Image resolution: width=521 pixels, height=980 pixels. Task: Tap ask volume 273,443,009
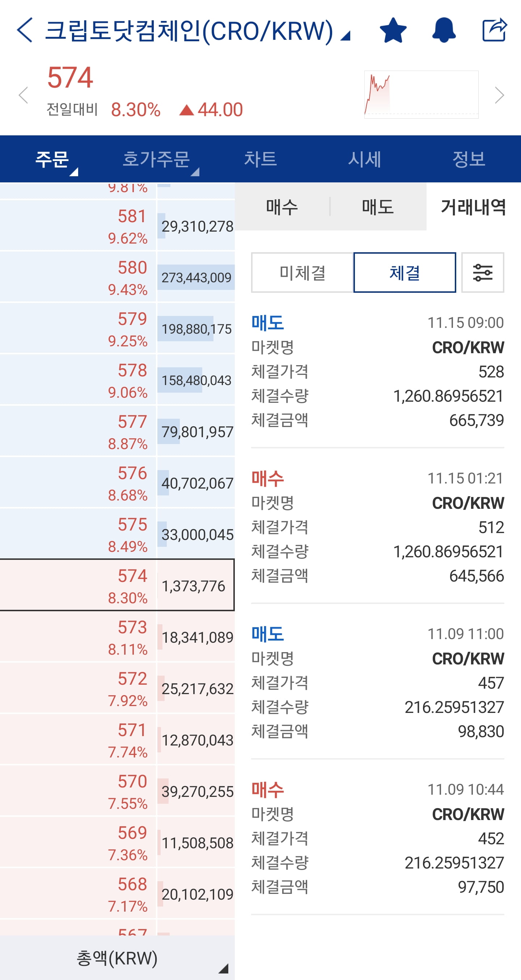tap(196, 277)
